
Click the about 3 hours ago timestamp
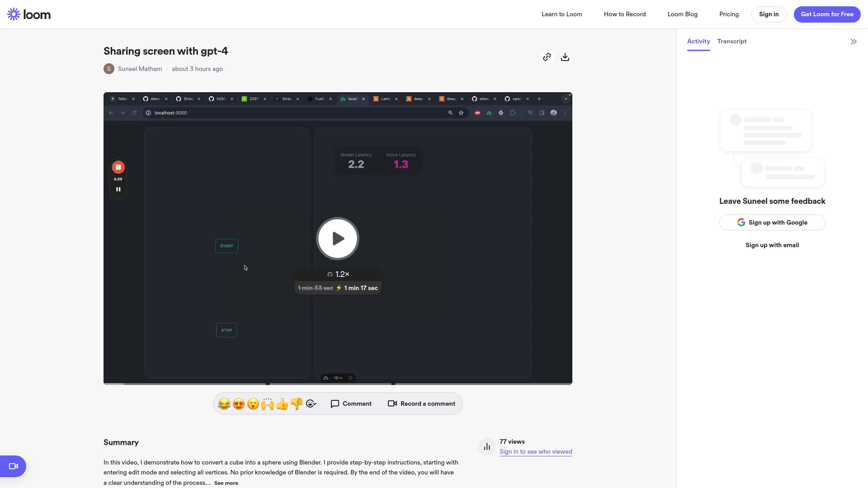click(x=197, y=69)
